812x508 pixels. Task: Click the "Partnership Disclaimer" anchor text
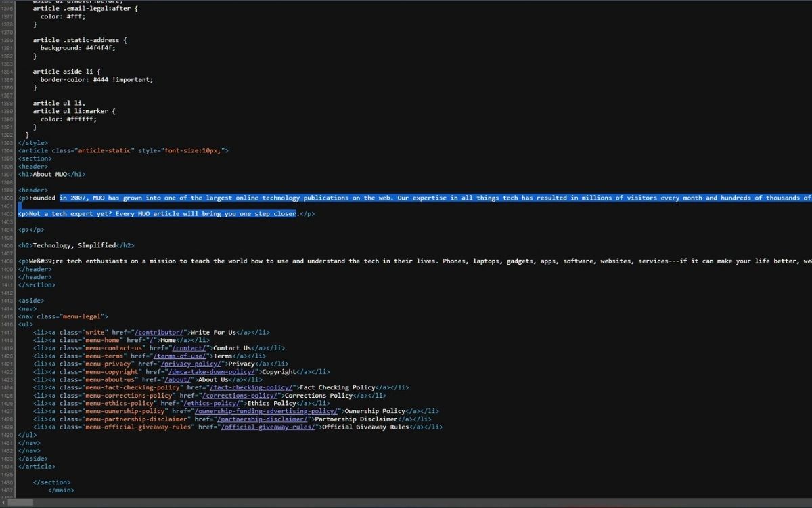tap(356, 419)
